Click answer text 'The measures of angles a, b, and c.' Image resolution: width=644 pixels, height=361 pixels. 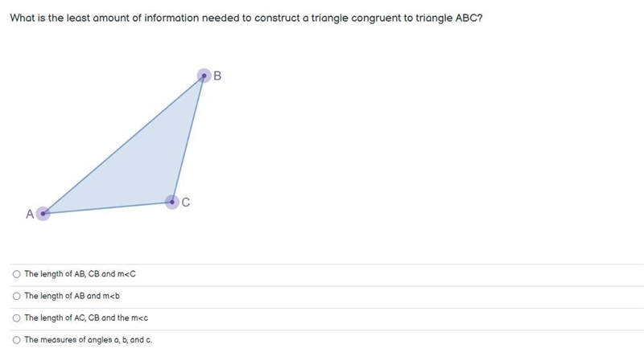tap(88, 339)
